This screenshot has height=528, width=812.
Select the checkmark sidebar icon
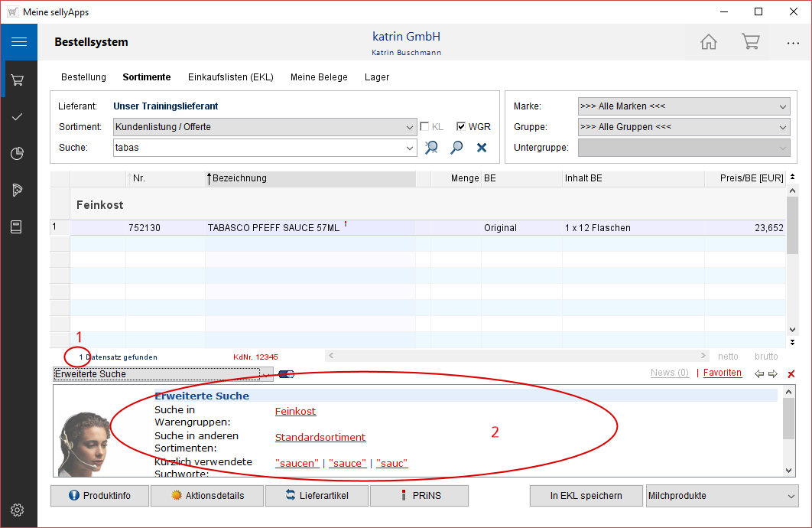[18, 117]
